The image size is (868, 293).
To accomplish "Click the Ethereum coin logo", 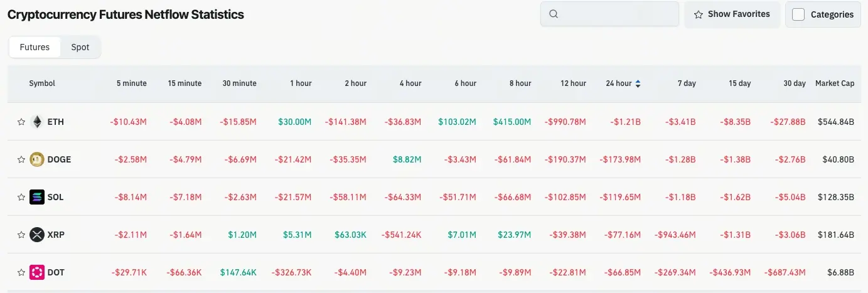I will click(37, 122).
